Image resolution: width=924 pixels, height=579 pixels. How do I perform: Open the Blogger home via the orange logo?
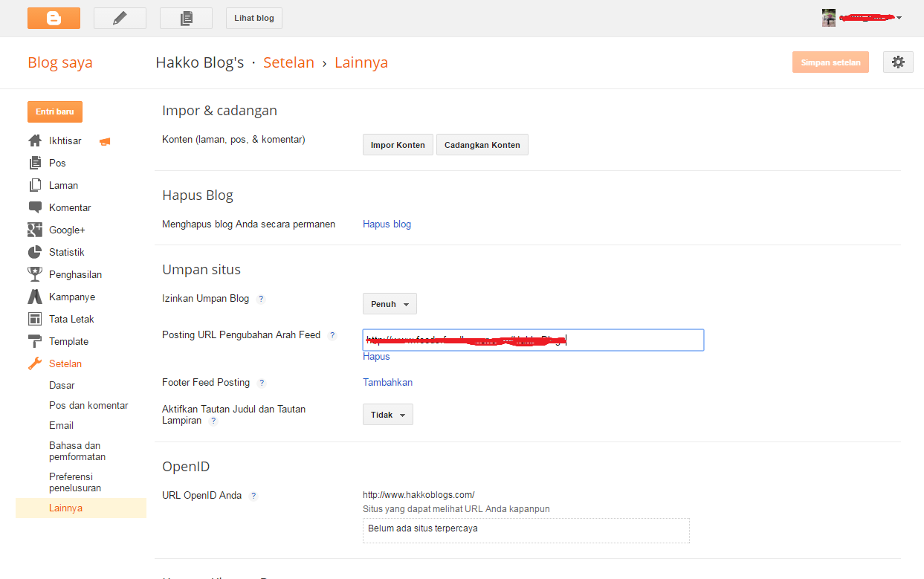(x=53, y=17)
